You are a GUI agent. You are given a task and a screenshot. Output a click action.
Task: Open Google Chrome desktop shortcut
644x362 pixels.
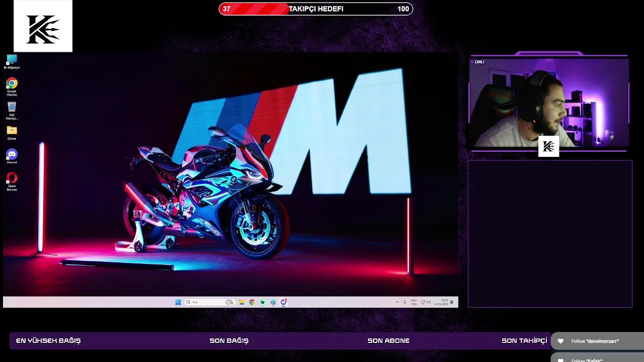[12, 86]
